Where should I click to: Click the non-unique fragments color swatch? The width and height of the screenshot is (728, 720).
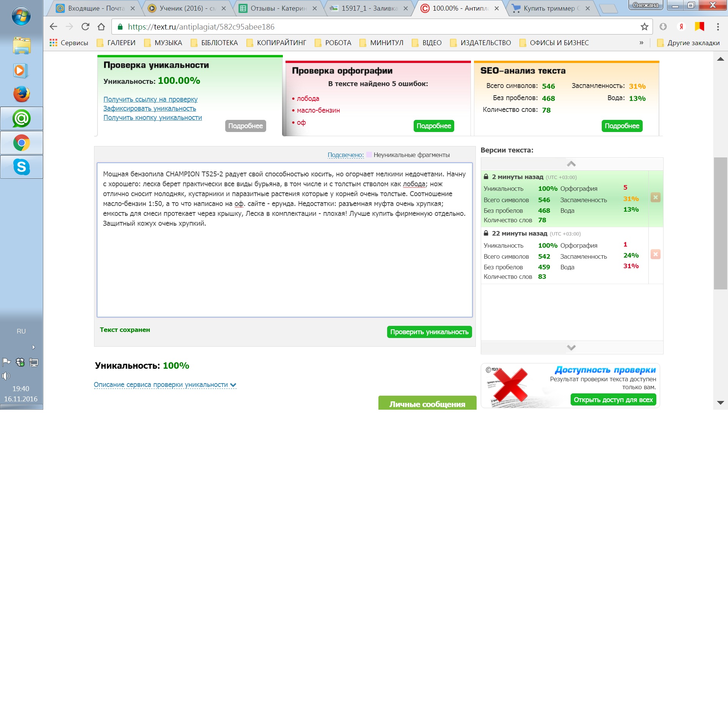coord(369,155)
